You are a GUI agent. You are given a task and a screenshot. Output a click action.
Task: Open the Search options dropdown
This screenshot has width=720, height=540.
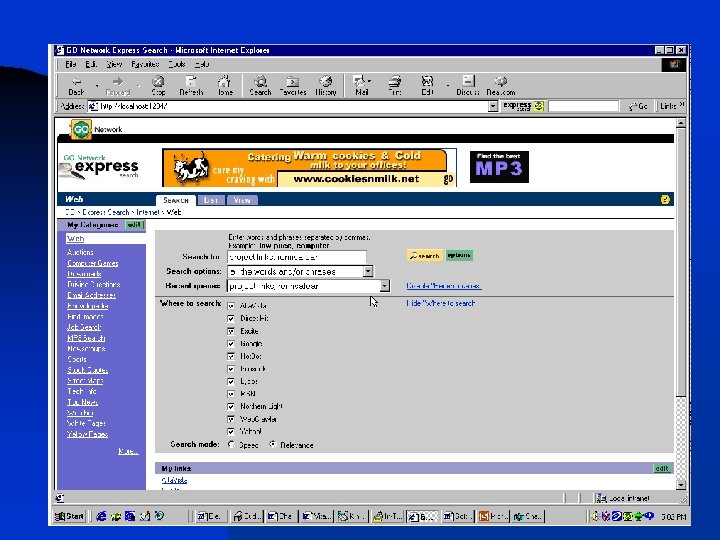pyautogui.click(x=368, y=271)
